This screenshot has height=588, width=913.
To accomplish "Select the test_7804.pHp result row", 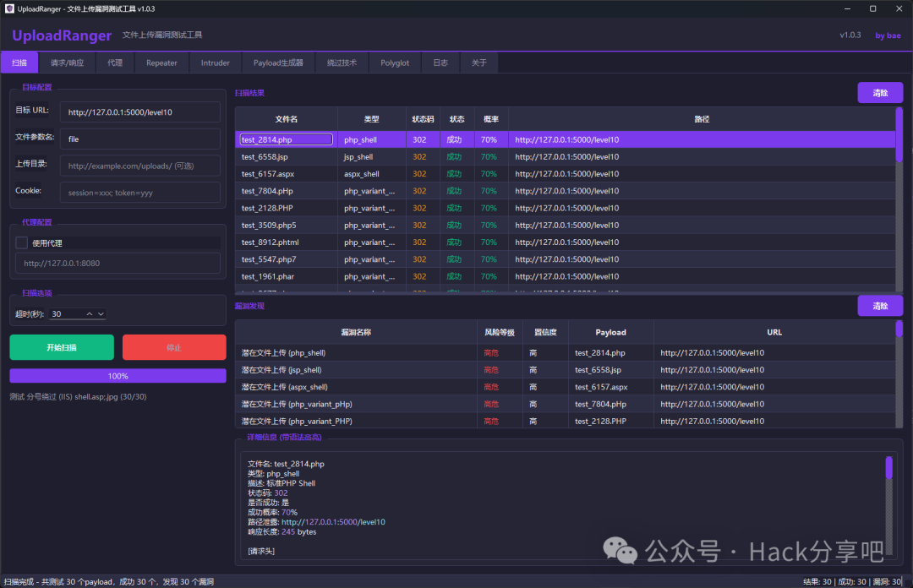I will 565,191.
